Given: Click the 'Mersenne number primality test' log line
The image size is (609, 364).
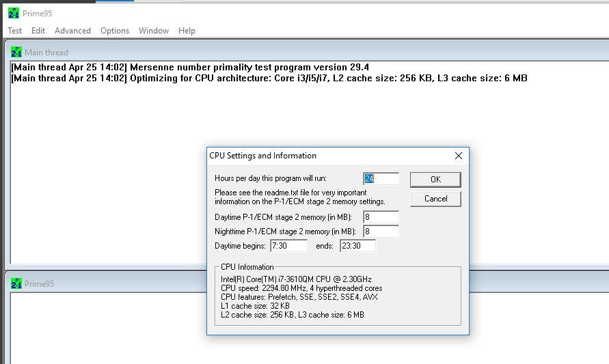Looking at the screenshot, I should (x=190, y=67).
